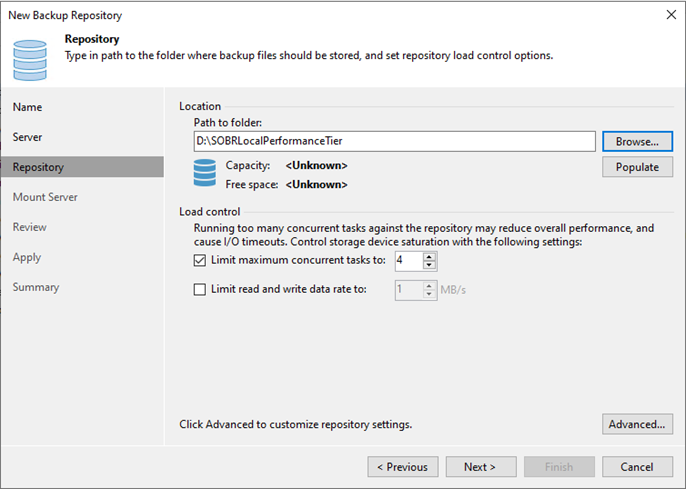
Task: Increase concurrent tasks with up arrow
Action: (x=429, y=257)
